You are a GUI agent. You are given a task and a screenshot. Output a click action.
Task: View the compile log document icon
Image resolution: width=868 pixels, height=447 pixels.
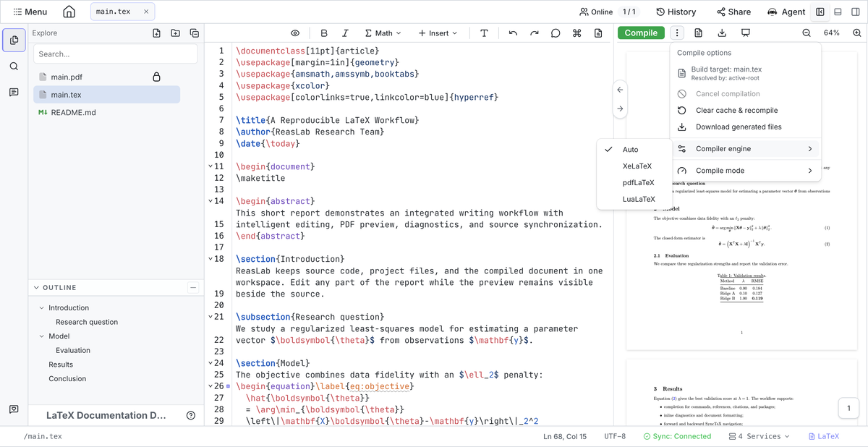point(698,33)
